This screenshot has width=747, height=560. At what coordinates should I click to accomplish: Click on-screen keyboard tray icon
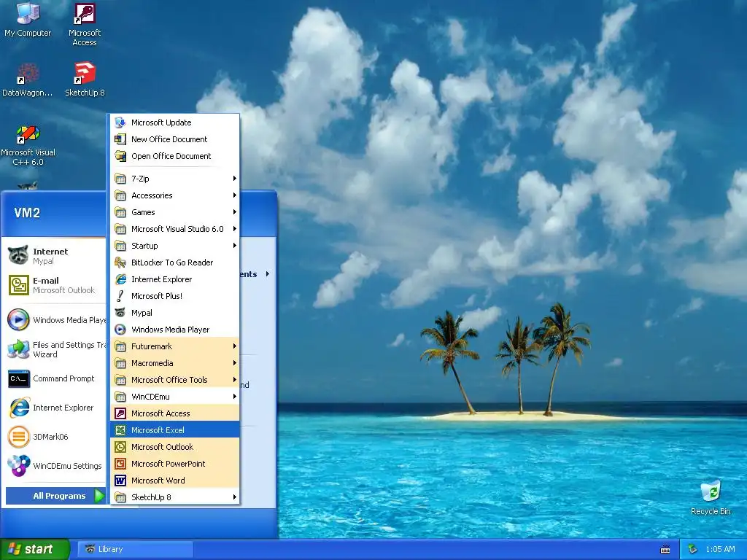click(665, 550)
